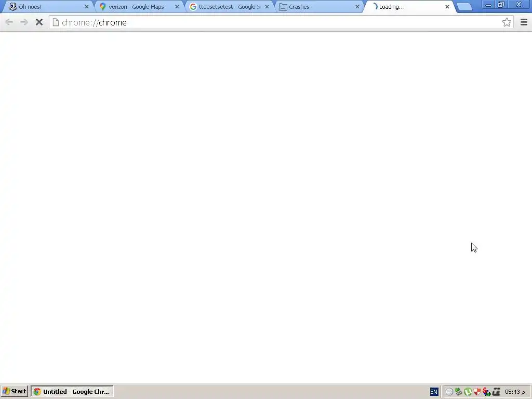Restore down the Chrome window
The width and height of the screenshot is (532, 399).
(x=501, y=4)
